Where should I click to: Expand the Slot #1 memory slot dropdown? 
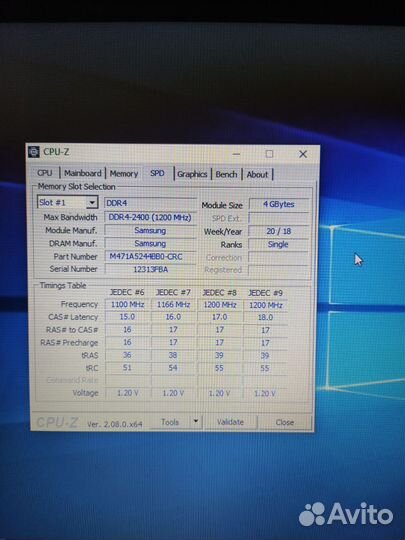point(92,202)
